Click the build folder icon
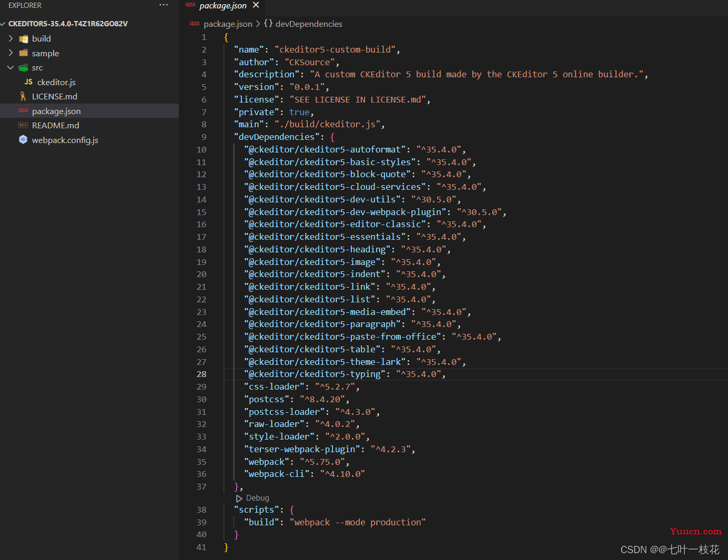The height and width of the screenshot is (560, 728). coord(23,38)
